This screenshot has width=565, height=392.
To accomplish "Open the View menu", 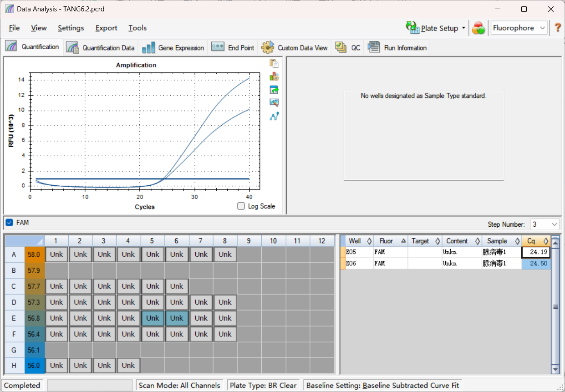I will (x=39, y=28).
